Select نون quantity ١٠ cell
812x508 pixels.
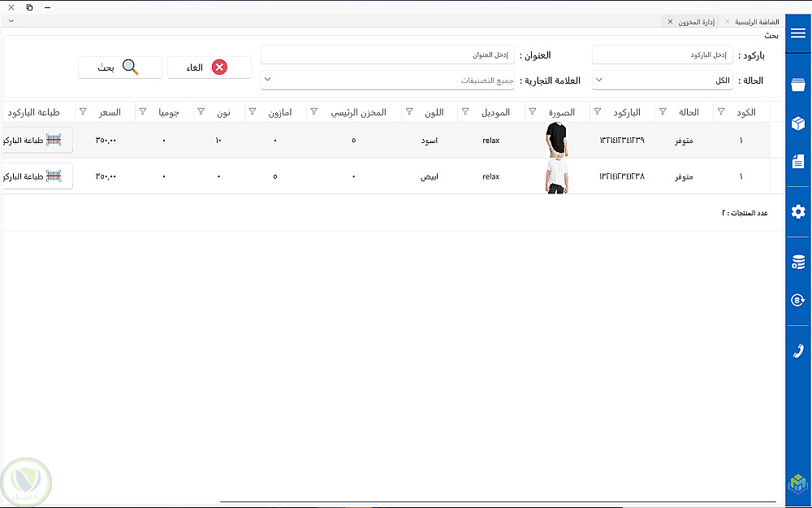point(218,141)
